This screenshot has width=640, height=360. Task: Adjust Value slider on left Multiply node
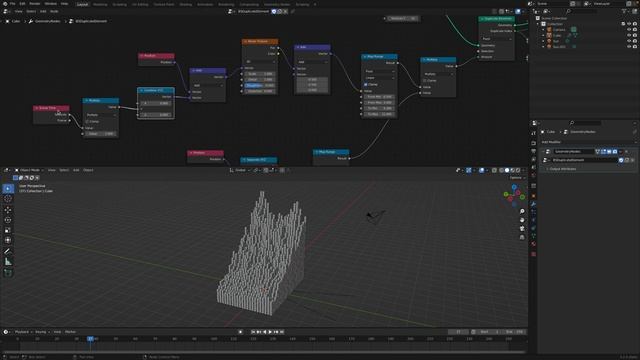coord(101,134)
